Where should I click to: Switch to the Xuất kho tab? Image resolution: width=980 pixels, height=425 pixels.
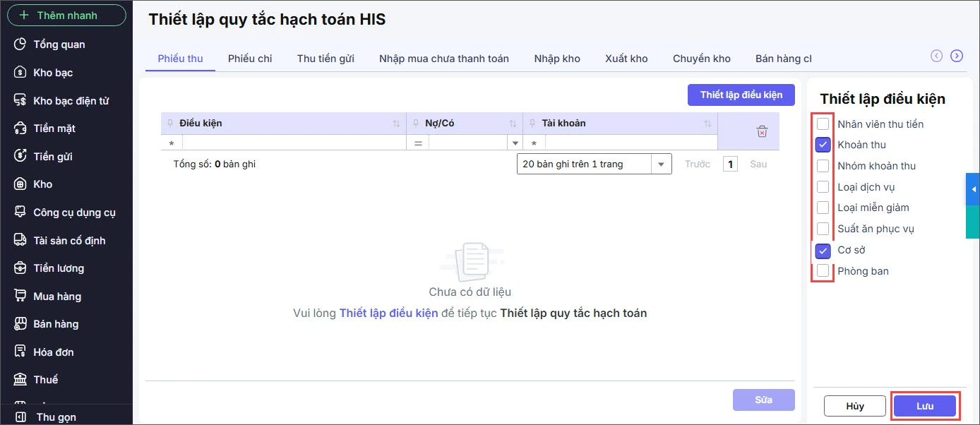coord(626,59)
